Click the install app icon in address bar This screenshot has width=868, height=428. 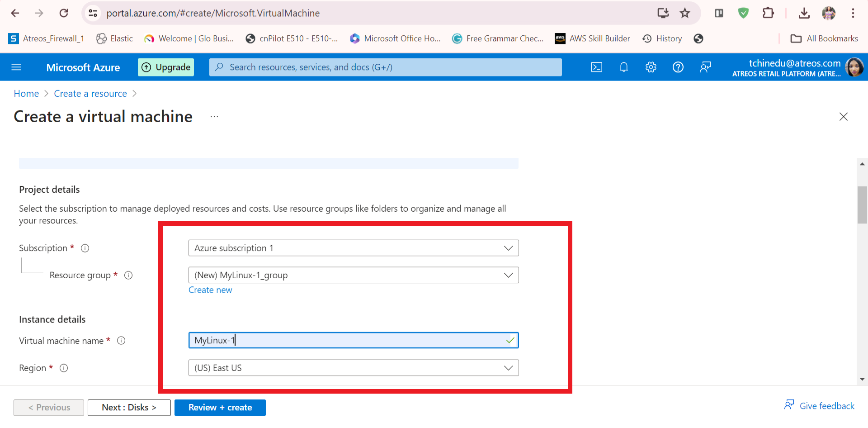pos(663,13)
